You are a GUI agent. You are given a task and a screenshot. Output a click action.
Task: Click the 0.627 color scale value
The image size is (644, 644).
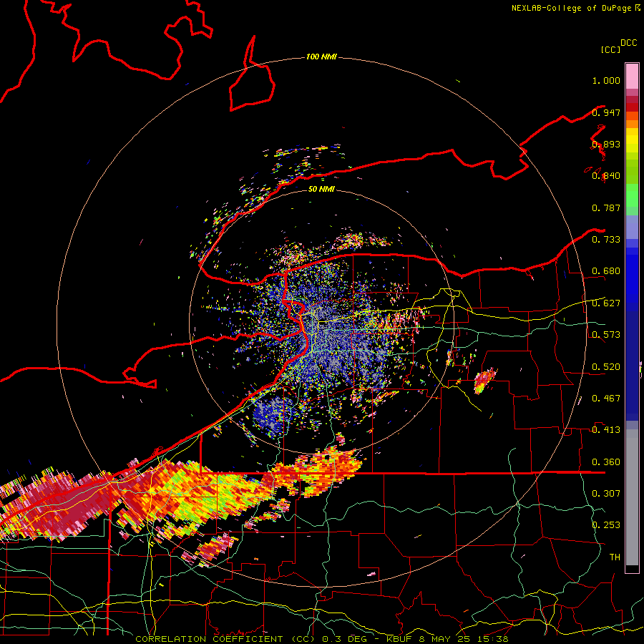coord(606,303)
